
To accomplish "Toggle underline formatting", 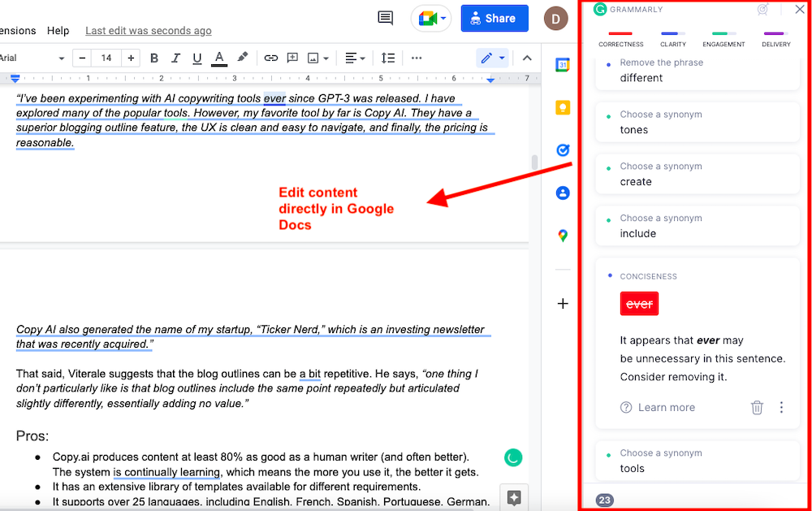I will 197,58.
